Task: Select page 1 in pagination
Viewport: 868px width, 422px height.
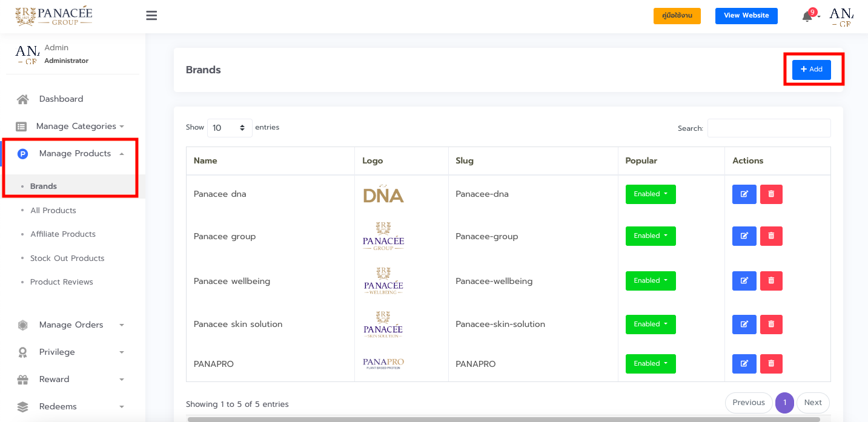Action: 784,403
